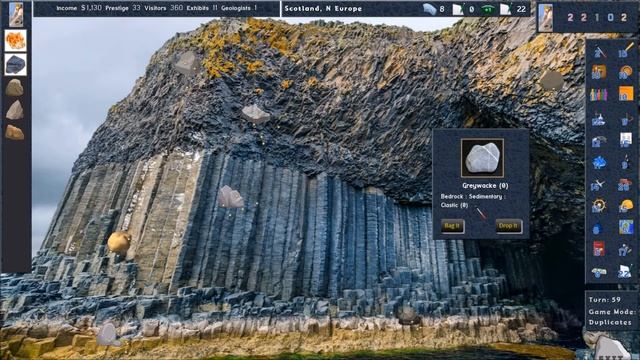Click the blue water drop icon
Viewport: 640px width, 360px height.
coord(597,229)
